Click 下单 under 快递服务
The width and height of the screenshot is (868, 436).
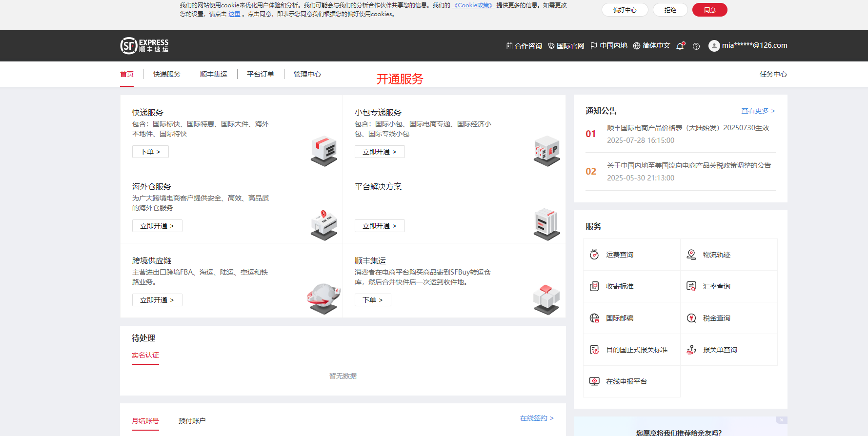(x=150, y=152)
